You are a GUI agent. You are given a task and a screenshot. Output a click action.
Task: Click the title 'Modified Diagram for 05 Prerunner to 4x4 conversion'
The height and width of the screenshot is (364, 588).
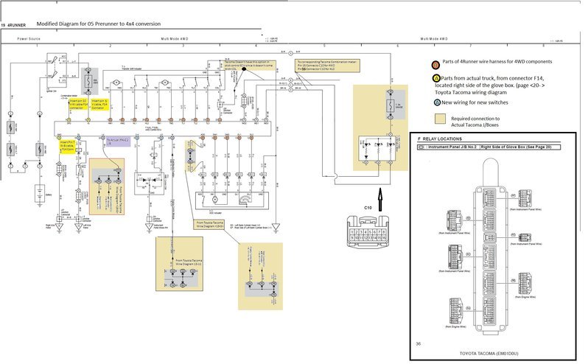[99, 24]
